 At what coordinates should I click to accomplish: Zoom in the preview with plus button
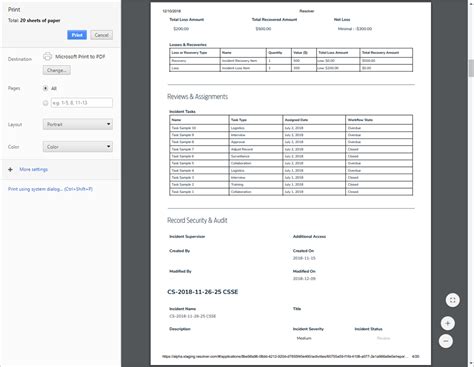[447, 323]
